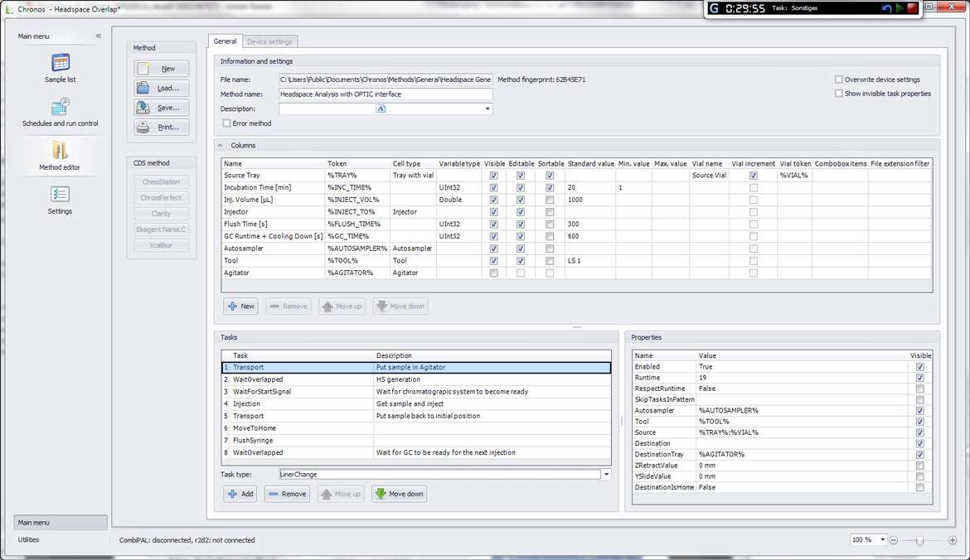
Task: Click Move up under the Columns table
Action: 342,306
